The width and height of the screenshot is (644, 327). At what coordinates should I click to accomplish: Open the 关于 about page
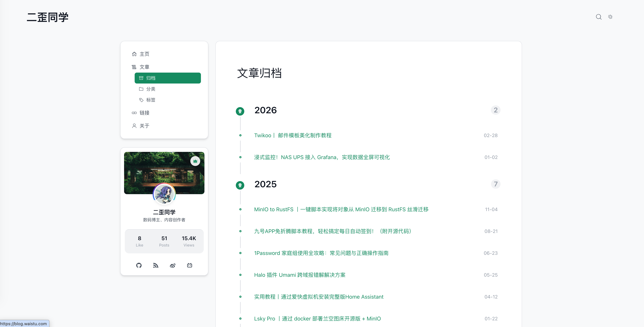click(145, 126)
